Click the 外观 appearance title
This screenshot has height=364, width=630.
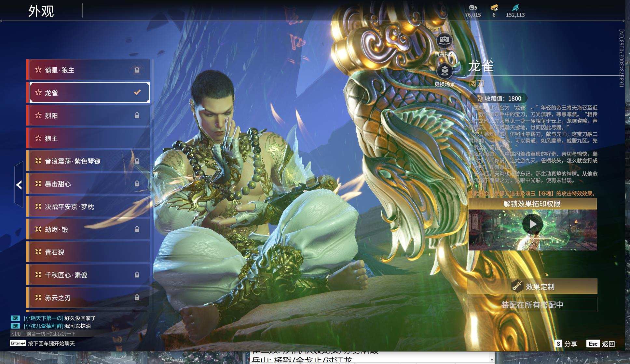(x=41, y=11)
